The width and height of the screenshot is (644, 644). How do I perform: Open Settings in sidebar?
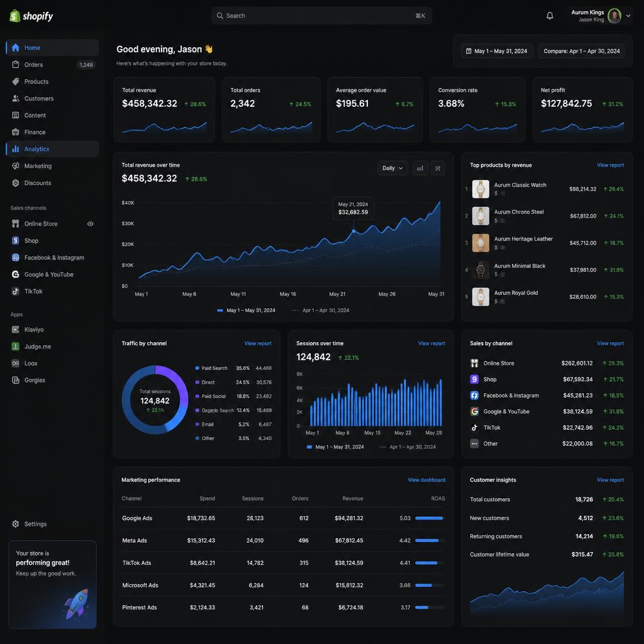(52, 524)
